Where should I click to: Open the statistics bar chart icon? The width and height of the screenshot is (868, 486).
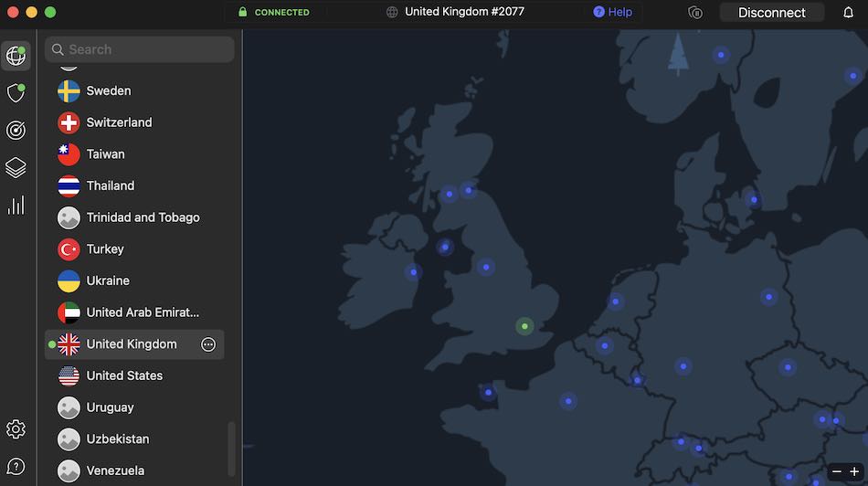16,205
